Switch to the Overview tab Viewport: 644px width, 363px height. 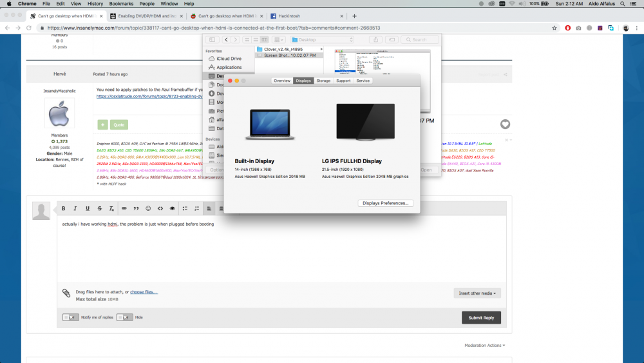[282, 81]
